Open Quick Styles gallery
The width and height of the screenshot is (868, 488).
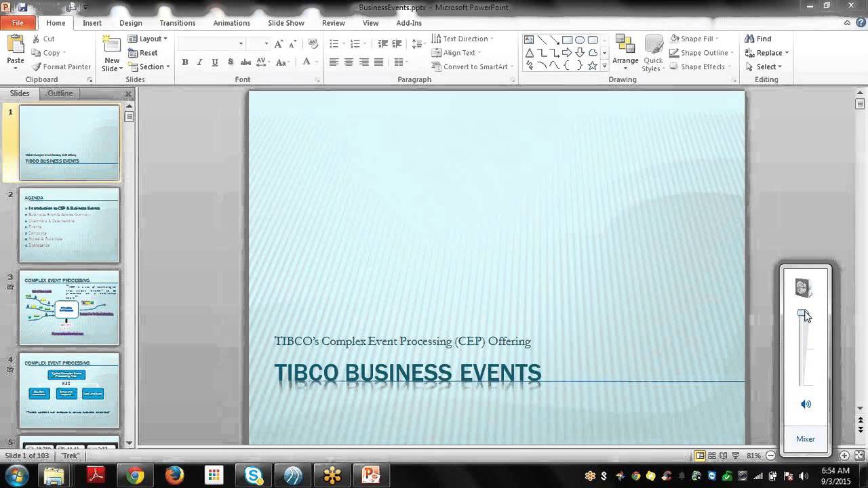(x=652, y=54)
